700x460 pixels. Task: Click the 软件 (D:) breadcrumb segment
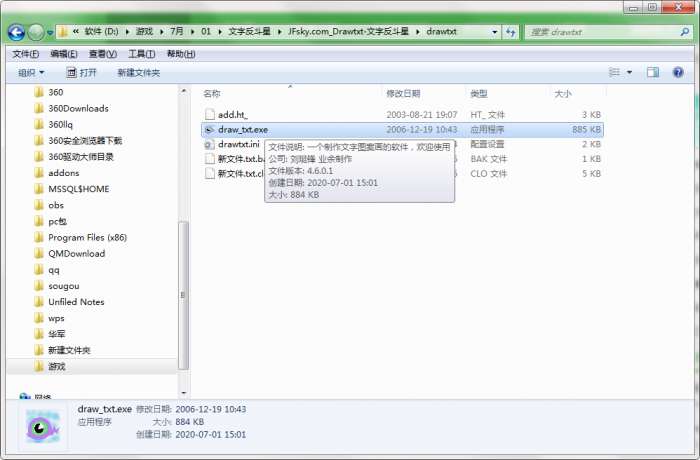pos(101,32)
